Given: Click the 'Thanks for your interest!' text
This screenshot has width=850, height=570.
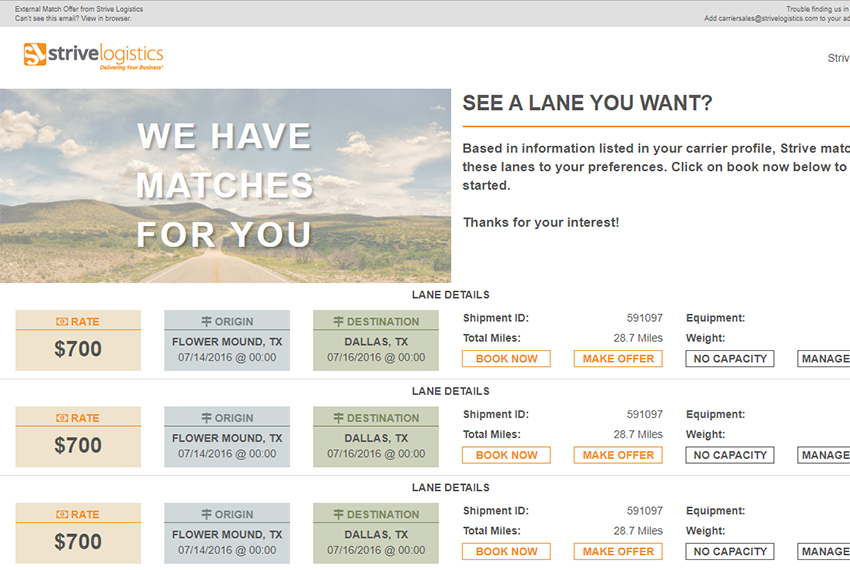Looking at the screenshot, I should pos(541,222).
